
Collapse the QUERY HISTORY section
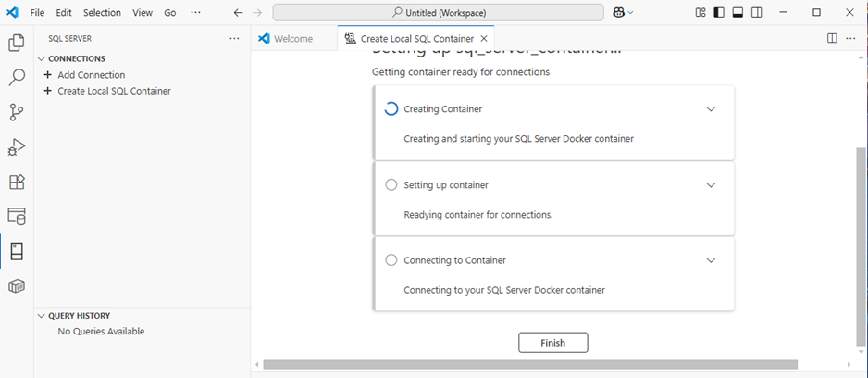(41, 316)
